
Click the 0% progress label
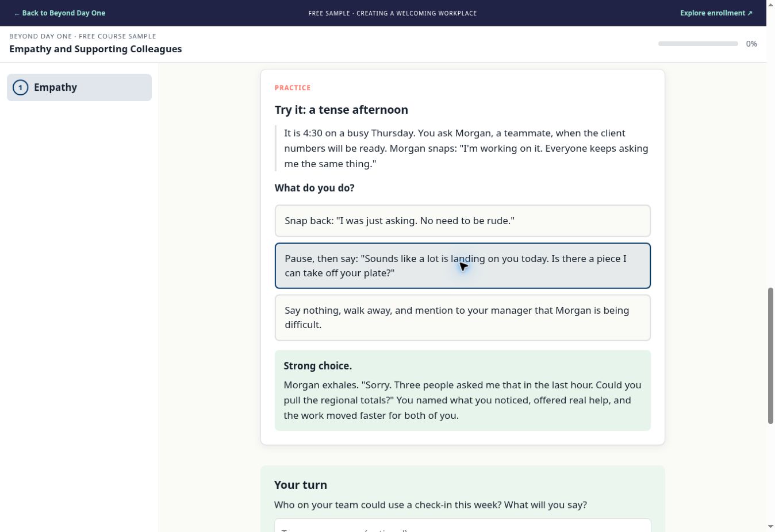(751, 44)
